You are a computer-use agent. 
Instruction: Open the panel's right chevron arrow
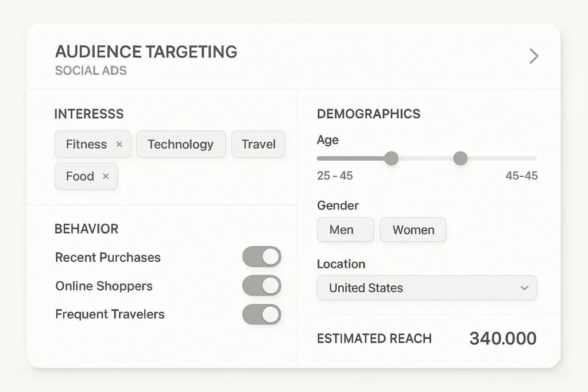coord(534,56)
